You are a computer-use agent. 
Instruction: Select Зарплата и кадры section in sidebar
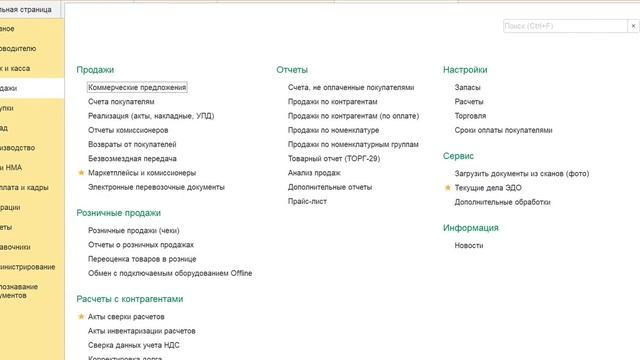(32, 187)
